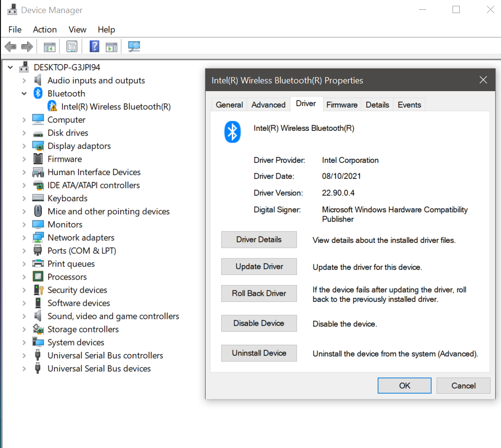This screenshot has height=448, width=501.
Task: Click the Mice and pointing devices icon
Action: coord(38,211)
